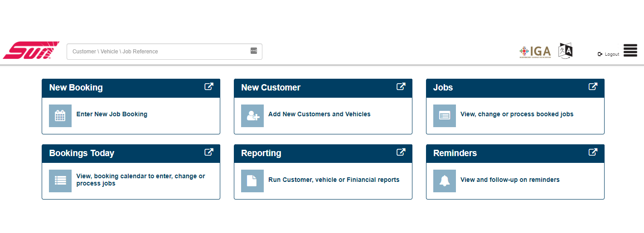Image resolution: width=644 pixels, height=233 pixels.
Task: Open Jobs via external link icon
Action: tap(593, 87)
